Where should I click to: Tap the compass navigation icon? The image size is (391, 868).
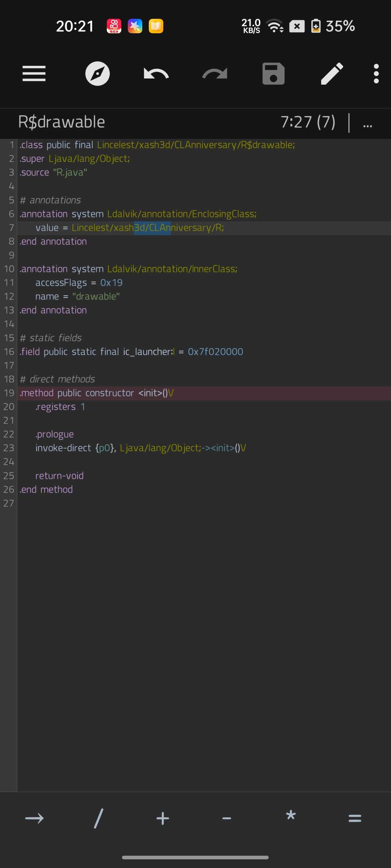pyautogui.click(x=97, y=74)
